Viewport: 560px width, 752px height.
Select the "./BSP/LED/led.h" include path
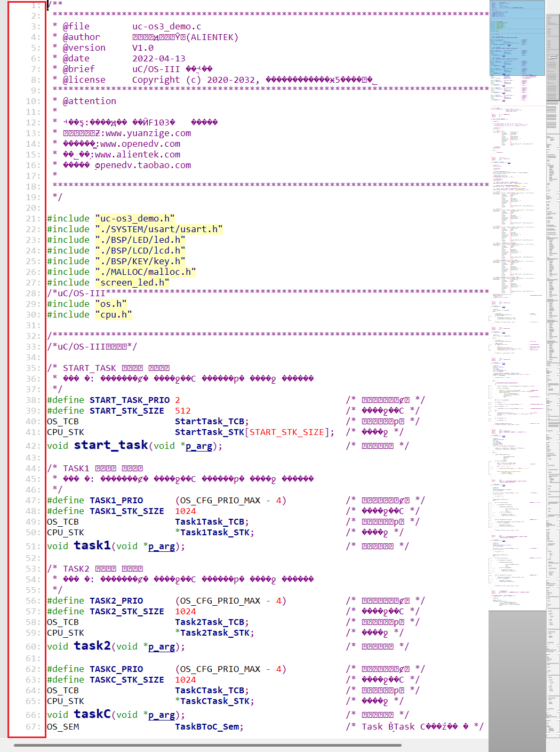(x=140, y=240)
